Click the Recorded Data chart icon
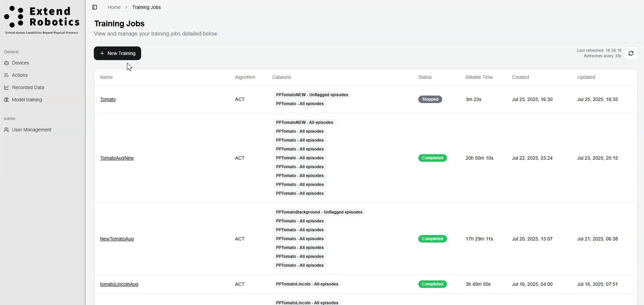 tap(7, 87)
